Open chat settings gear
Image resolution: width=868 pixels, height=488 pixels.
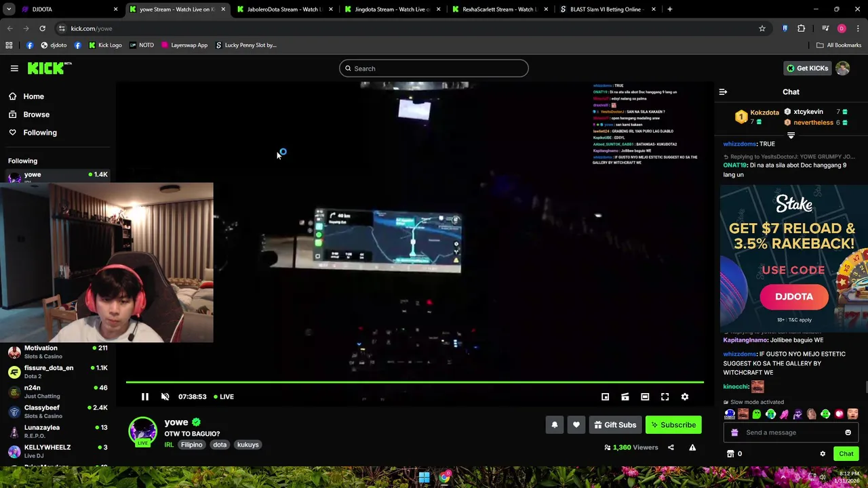[823, 454]
